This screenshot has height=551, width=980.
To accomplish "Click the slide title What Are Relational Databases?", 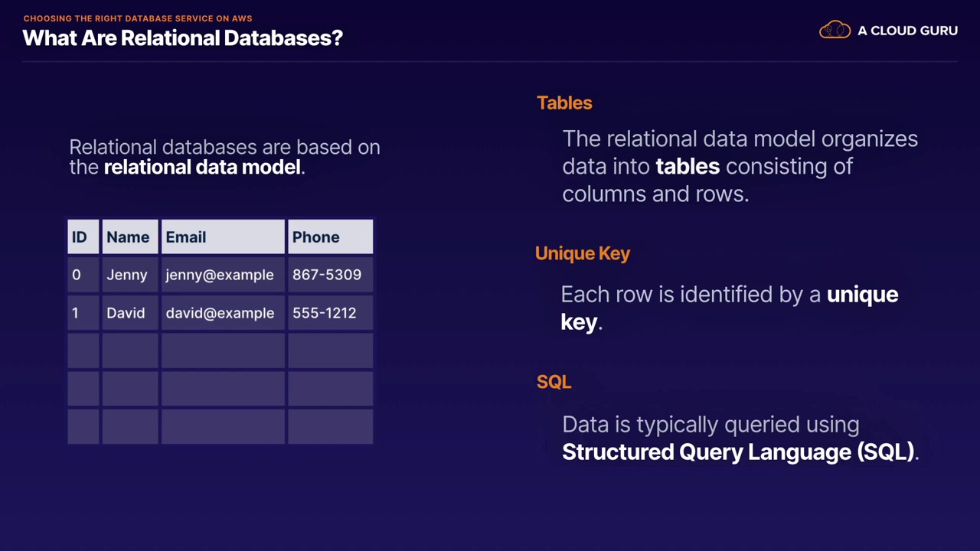I will tap(182, 37).
